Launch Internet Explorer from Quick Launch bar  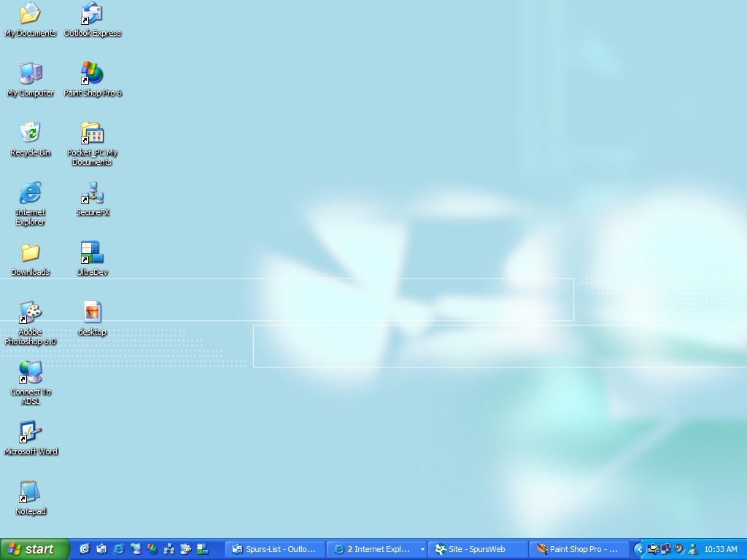click(118, 549)
